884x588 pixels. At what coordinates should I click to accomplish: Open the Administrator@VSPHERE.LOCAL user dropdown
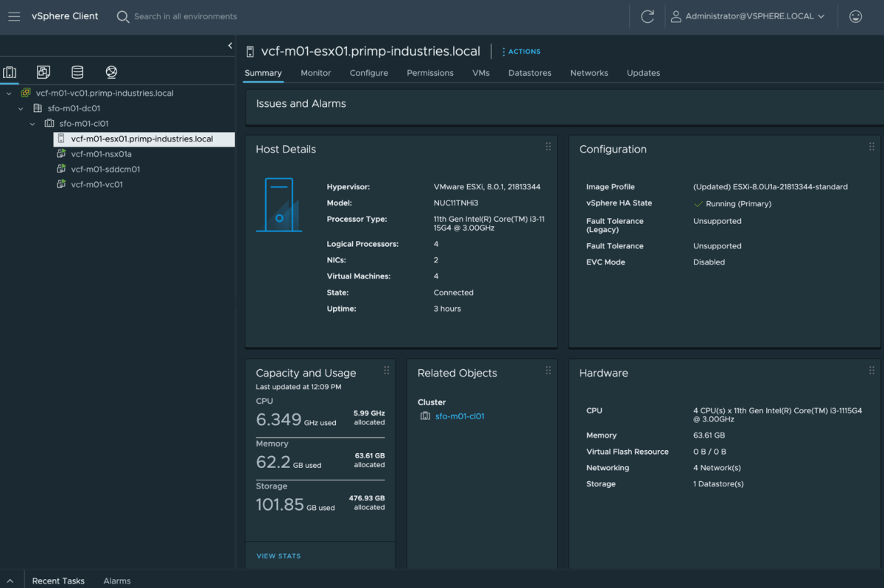[748, 16]
